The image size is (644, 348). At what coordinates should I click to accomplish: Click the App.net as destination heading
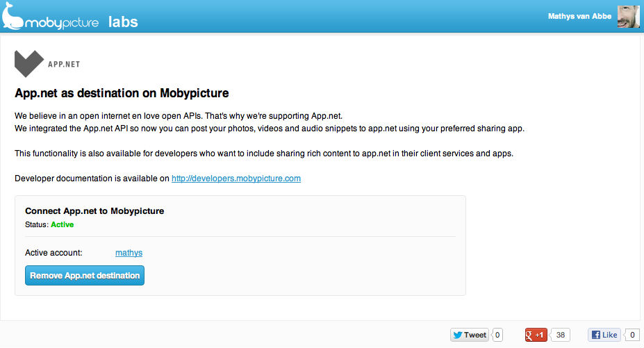click(122, 92)
